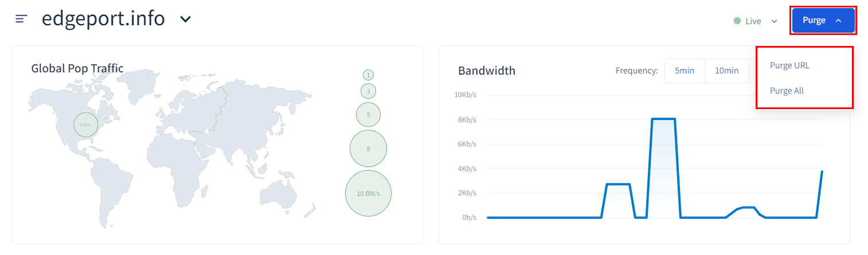
Task: Select the legend circle labeled 5
Action: pyautogui.click(x=368, y=115)
